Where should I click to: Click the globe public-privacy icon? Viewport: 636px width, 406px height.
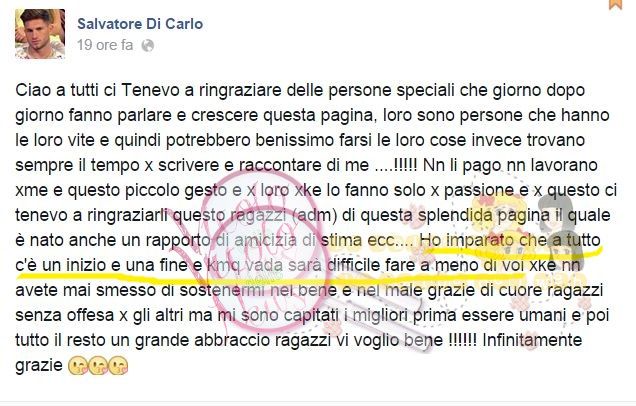click(148, 45)
